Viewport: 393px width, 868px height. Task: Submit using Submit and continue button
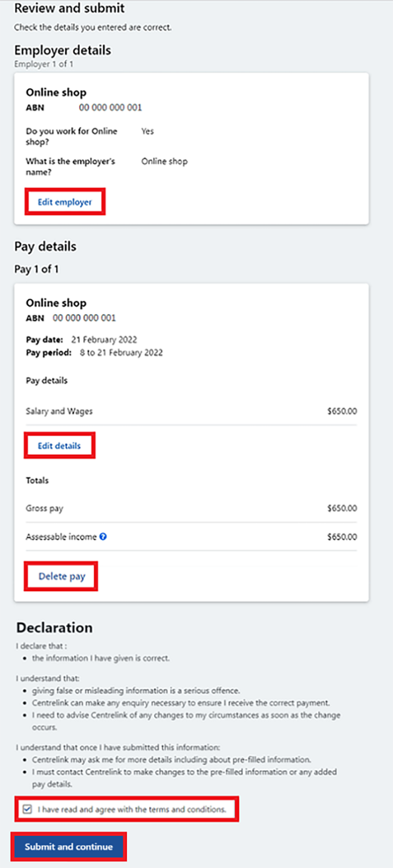pyautogui.click(x=68, y=847)
